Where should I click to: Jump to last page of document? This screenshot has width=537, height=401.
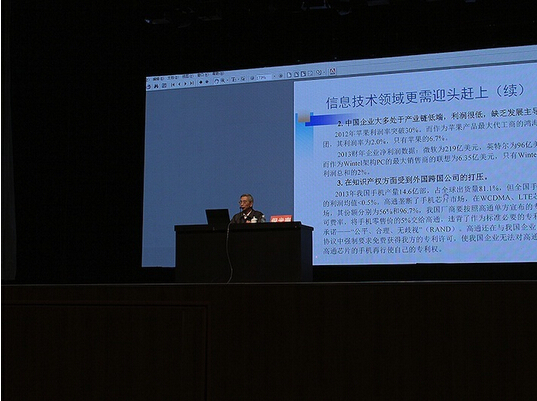[x=192, y=83]
